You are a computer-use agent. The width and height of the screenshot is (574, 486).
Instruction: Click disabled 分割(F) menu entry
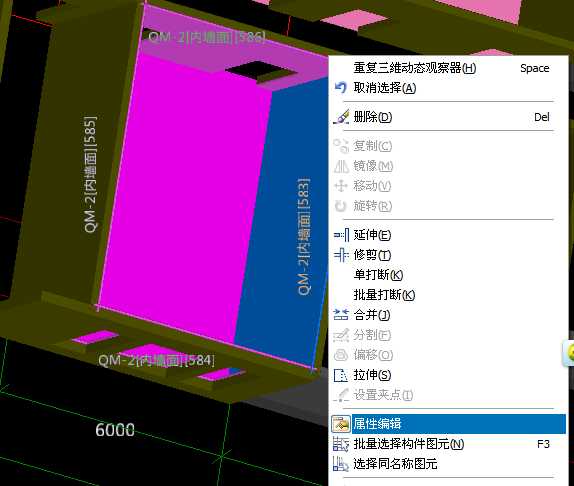point(448,335)
